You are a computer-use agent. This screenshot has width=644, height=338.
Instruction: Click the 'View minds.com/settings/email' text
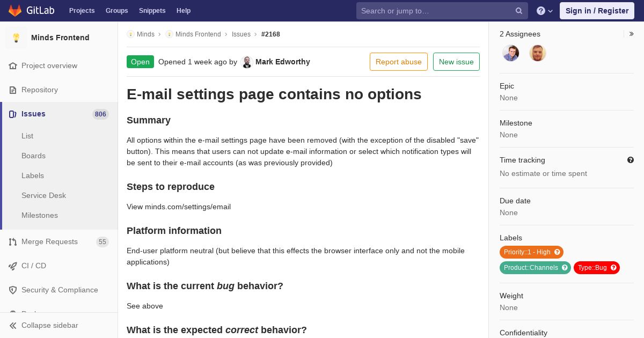click(x=179, y=207)
